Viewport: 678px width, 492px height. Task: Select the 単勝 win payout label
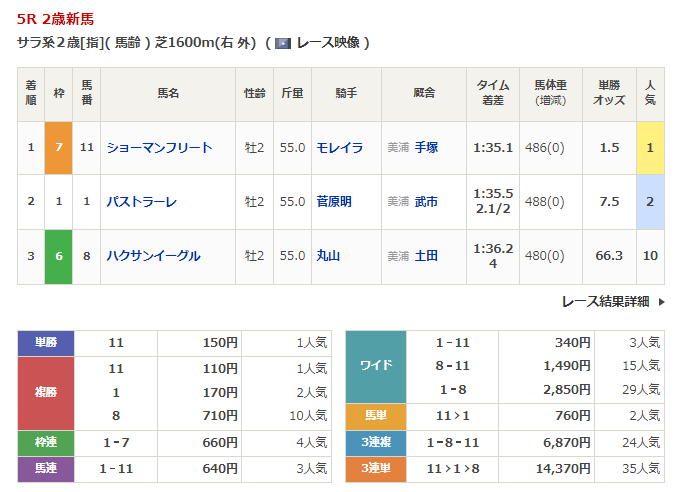(x=46, y=343)
